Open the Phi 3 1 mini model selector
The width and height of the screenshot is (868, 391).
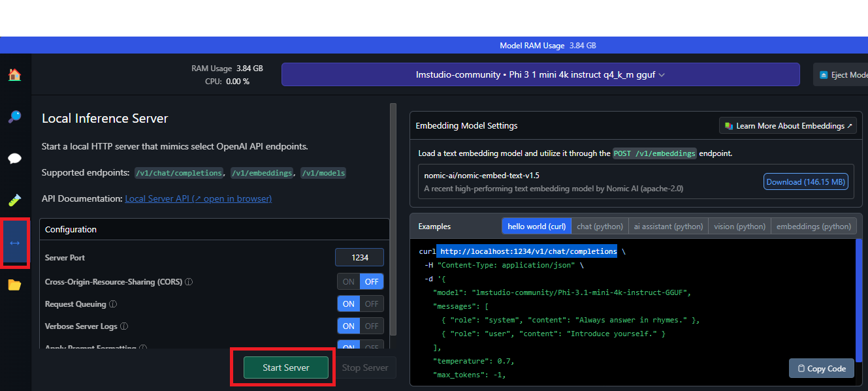[541, 74]
